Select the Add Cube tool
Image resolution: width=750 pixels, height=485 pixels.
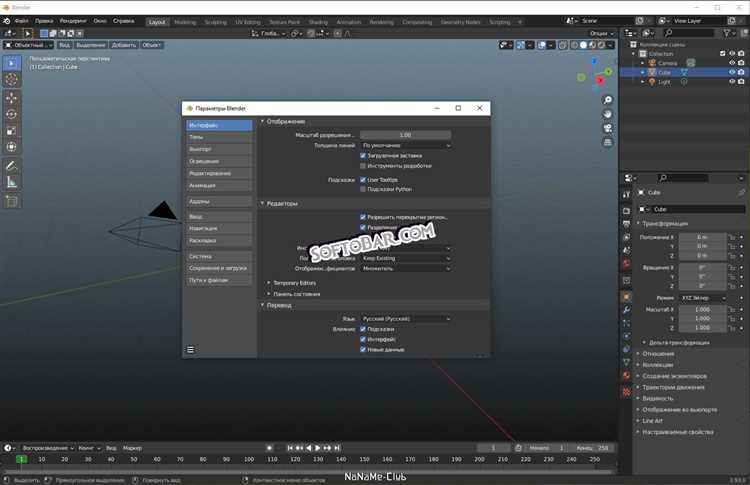[x=12, y=201]
